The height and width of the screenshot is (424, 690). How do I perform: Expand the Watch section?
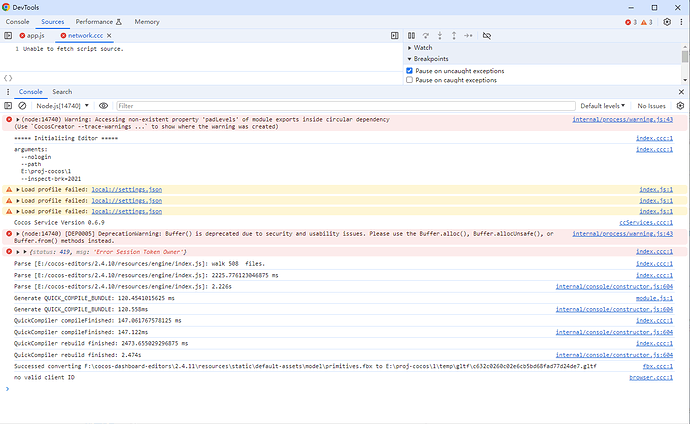coord(423,47)
